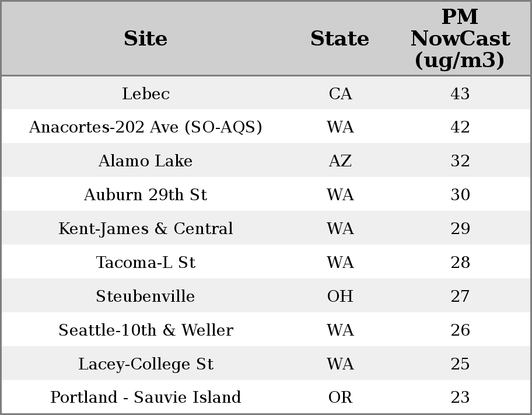Select the Auburn 29th St row
The width and height of the screenshot is (532, 415).
(145, 195)
